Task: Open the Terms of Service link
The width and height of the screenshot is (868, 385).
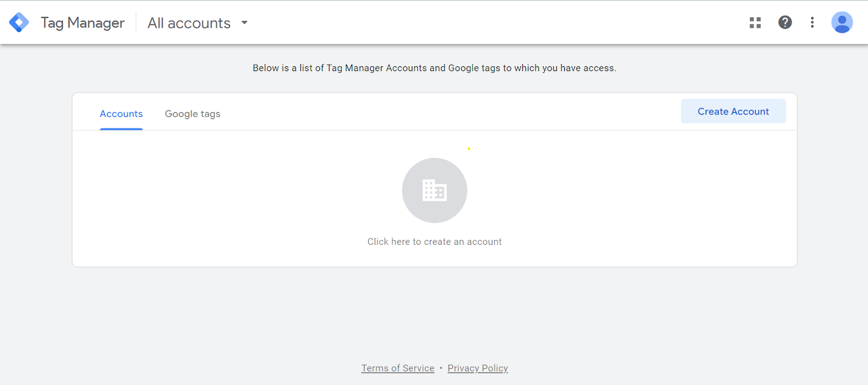Action: point(398,368)
